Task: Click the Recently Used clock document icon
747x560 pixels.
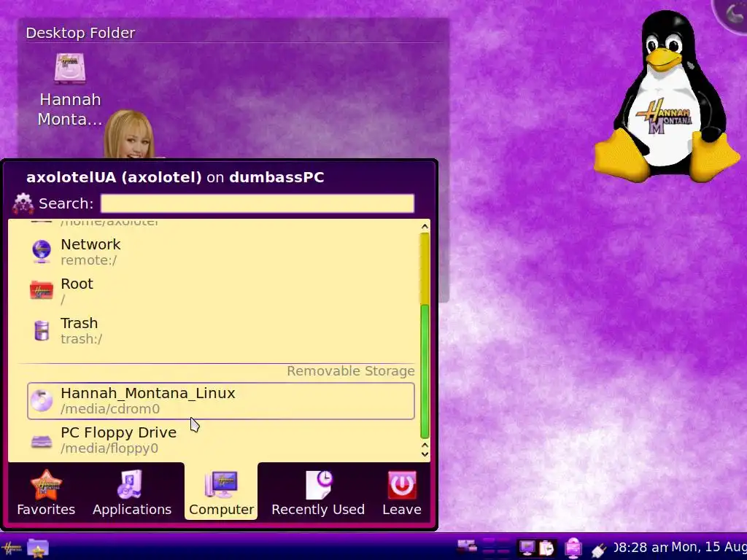Action: point(319,485)
